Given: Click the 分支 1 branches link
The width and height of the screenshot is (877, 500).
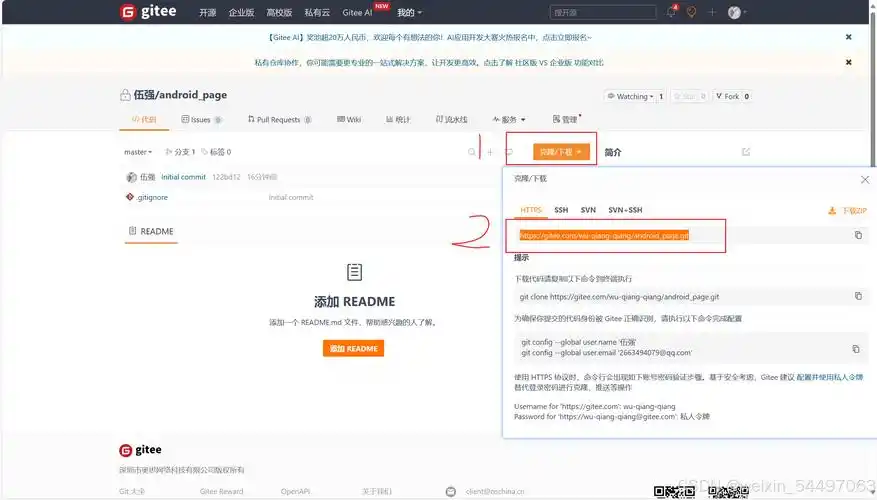Looking at the screenshot, I should pyautogui.click(x=180, y=152).
